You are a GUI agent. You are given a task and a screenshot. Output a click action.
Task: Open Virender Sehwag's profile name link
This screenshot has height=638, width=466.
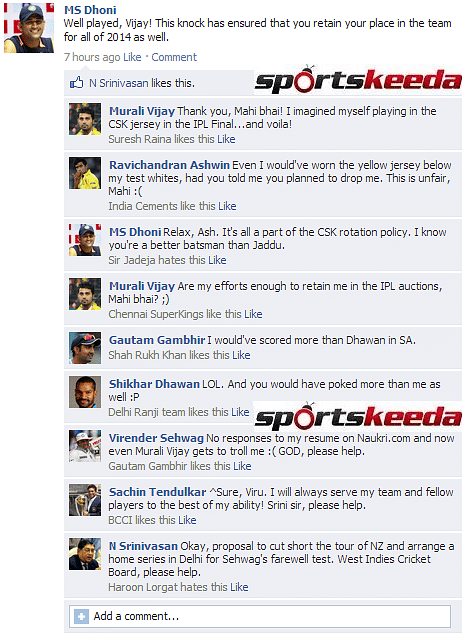coord(156,438)
